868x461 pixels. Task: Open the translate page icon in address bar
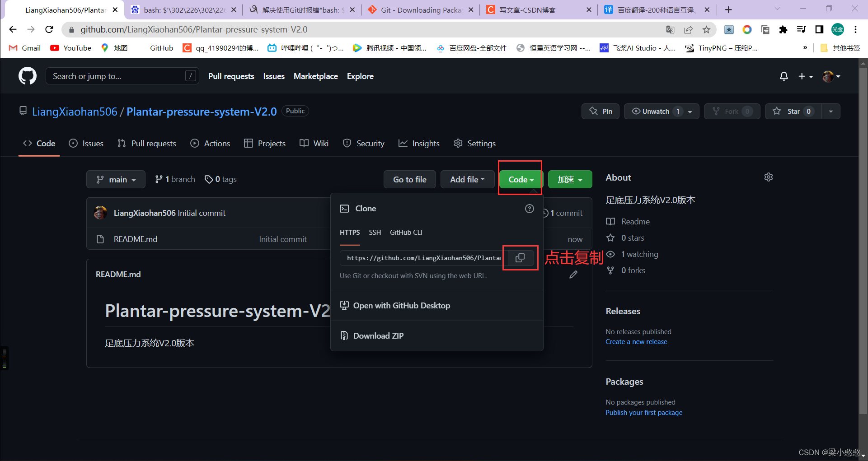[x=670, y=30]
